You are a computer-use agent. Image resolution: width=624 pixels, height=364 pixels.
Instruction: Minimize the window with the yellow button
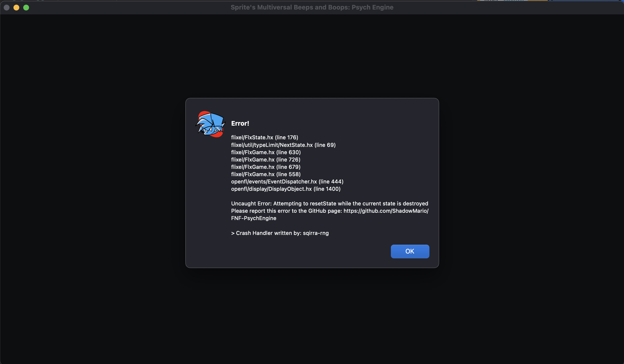(x=16, y=7)
